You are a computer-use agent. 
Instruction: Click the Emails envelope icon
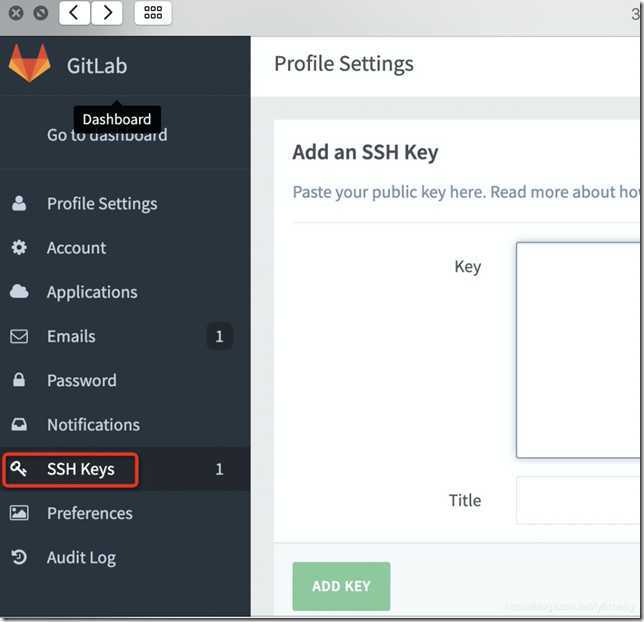point(19,336)
